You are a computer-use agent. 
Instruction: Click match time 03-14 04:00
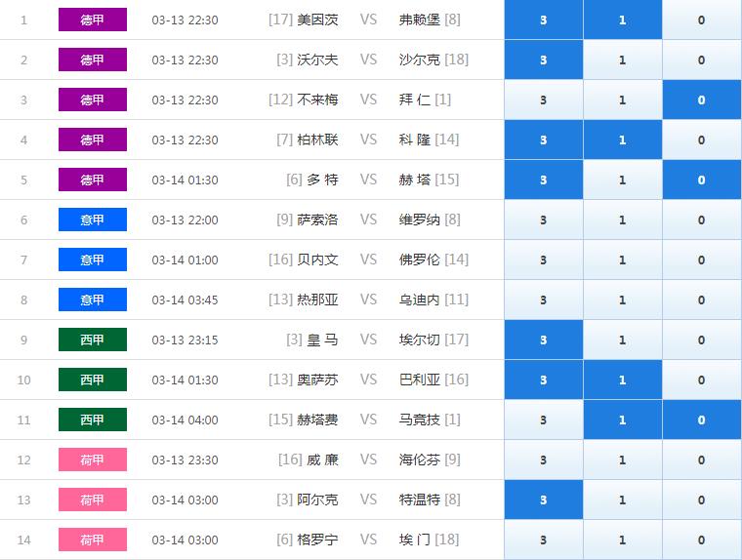click(185, 420)
